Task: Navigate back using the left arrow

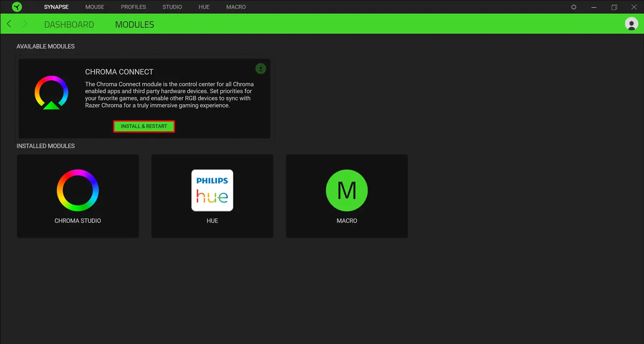Action: pyautogui.click(x=9, y=24)
